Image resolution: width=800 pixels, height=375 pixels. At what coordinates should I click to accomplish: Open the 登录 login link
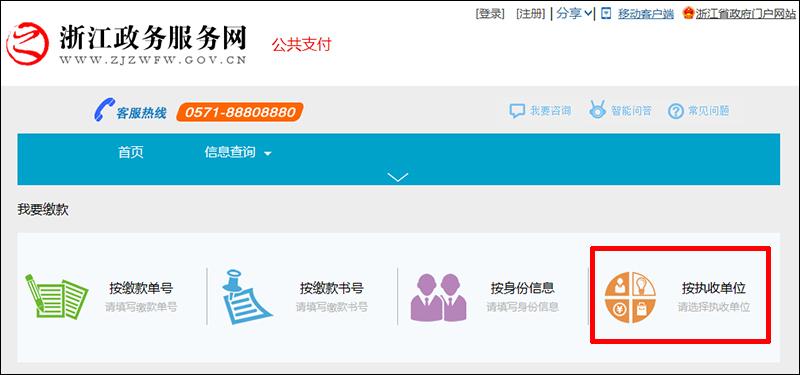(490, 14)
